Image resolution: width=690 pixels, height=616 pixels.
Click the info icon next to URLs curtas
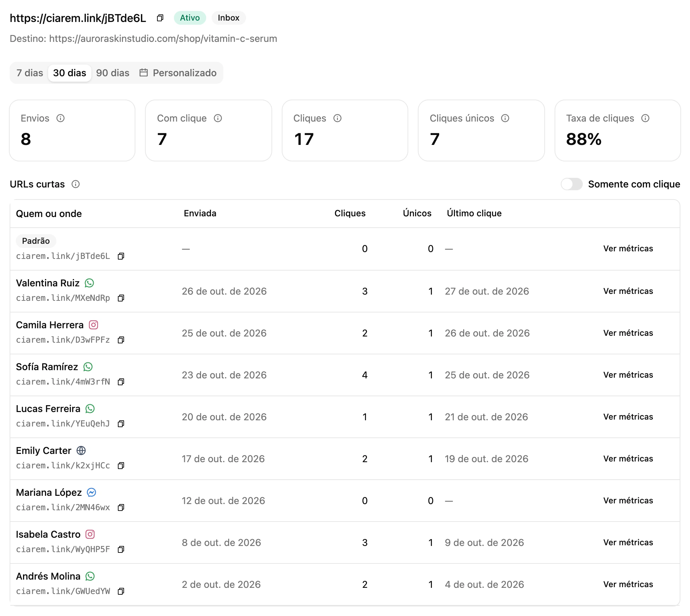point(76,184)
